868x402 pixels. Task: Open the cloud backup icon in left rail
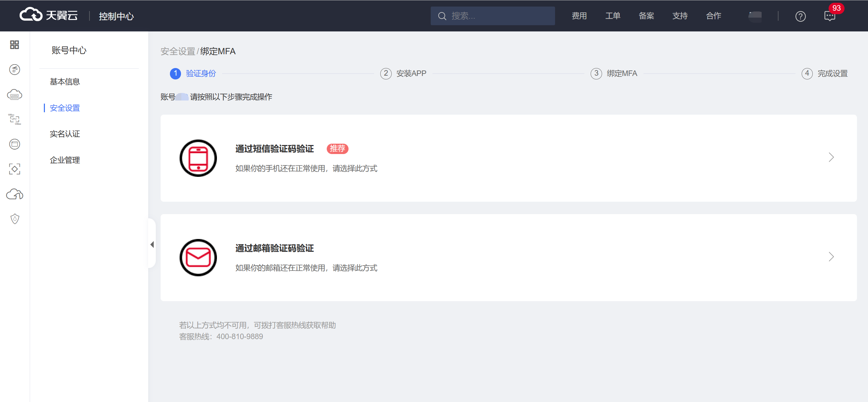(x=15, y=194)
